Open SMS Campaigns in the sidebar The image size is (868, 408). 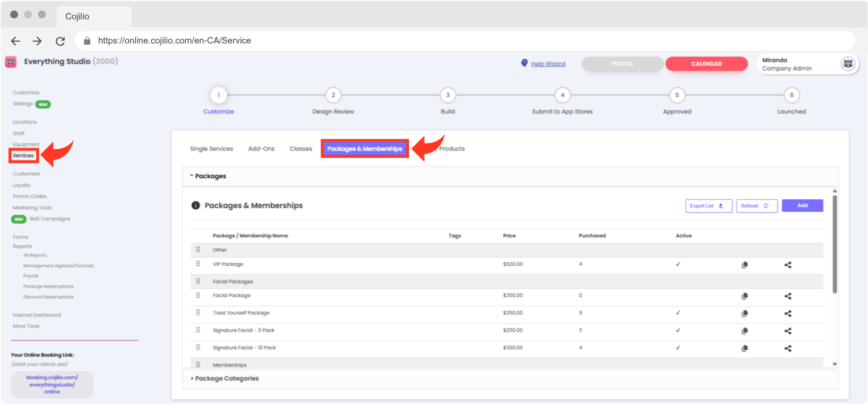(49, 219)
